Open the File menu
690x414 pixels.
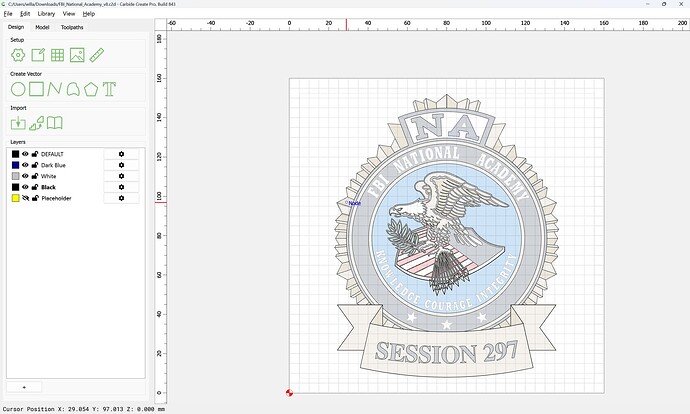point(8,14)
